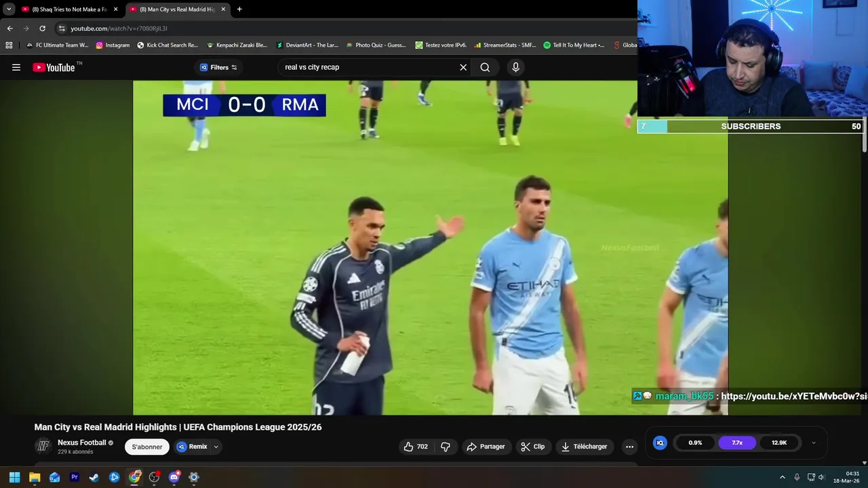Open the Windows Start menu

click(14, 477)
